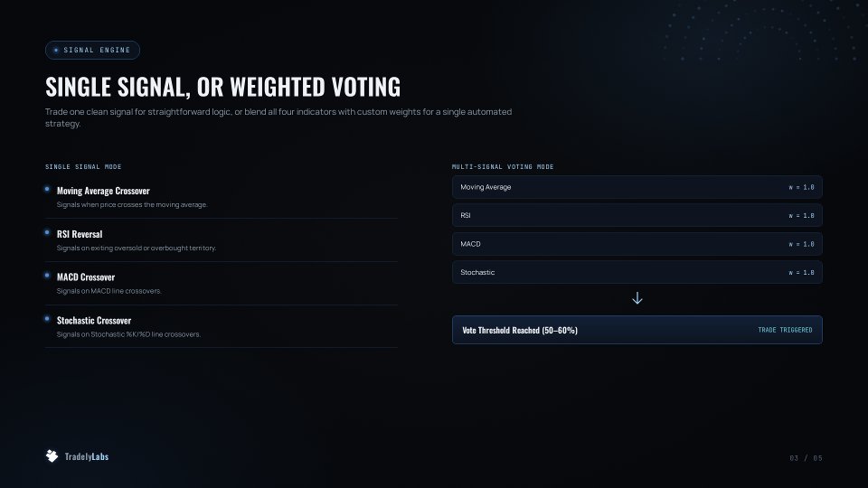Click the bullet beside Stochastic Crossover
Screen dimensions: 868x488
[x=47, y=319]
